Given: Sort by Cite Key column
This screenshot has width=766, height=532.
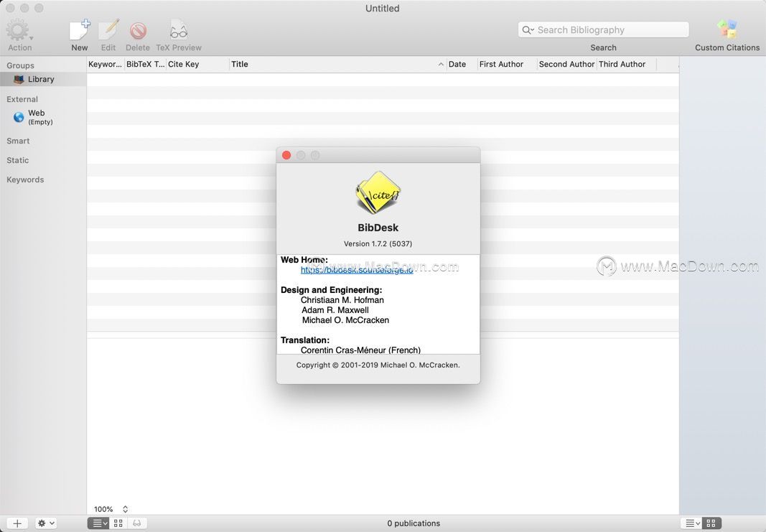Looking at the screenshot, I should [198, 64].
